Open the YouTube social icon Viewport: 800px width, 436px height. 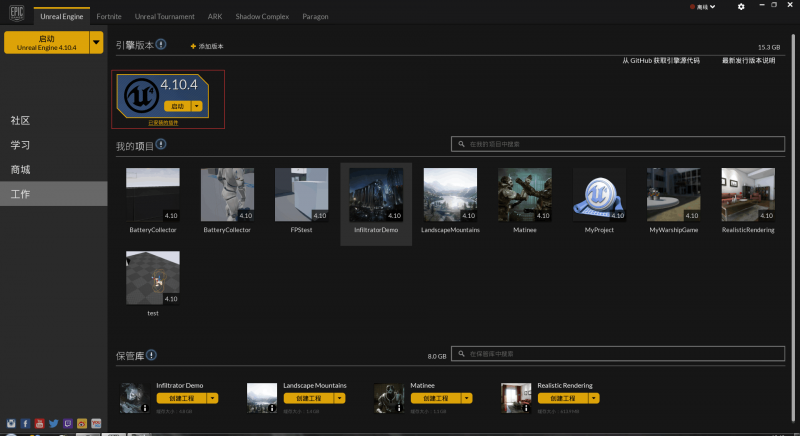39,423
